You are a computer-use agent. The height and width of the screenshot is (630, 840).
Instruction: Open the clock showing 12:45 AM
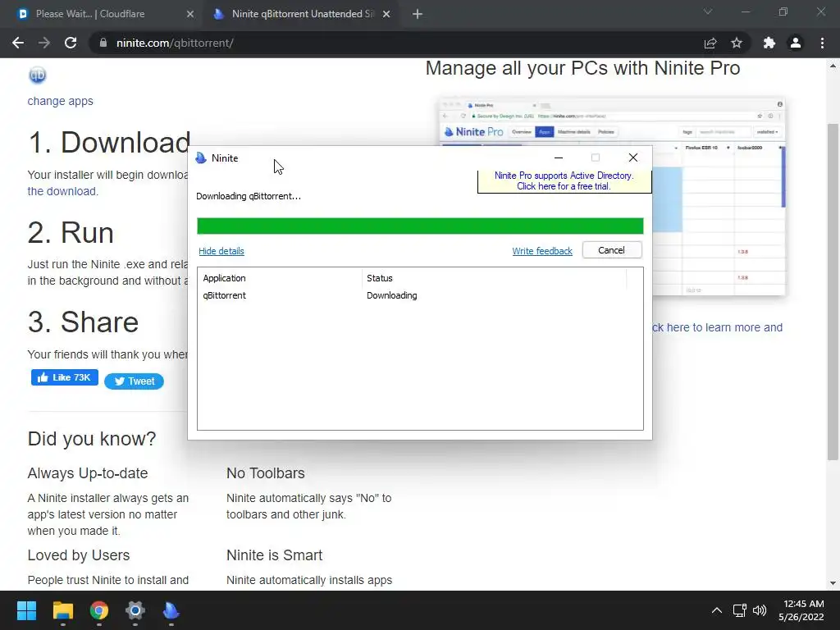tap(801, 610)
